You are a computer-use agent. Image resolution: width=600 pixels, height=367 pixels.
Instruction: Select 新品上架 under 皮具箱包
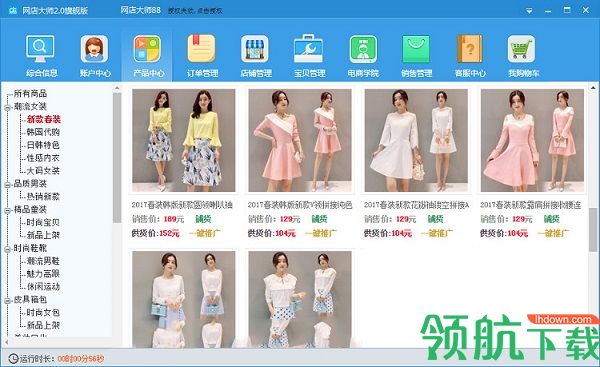coord(43,325)
